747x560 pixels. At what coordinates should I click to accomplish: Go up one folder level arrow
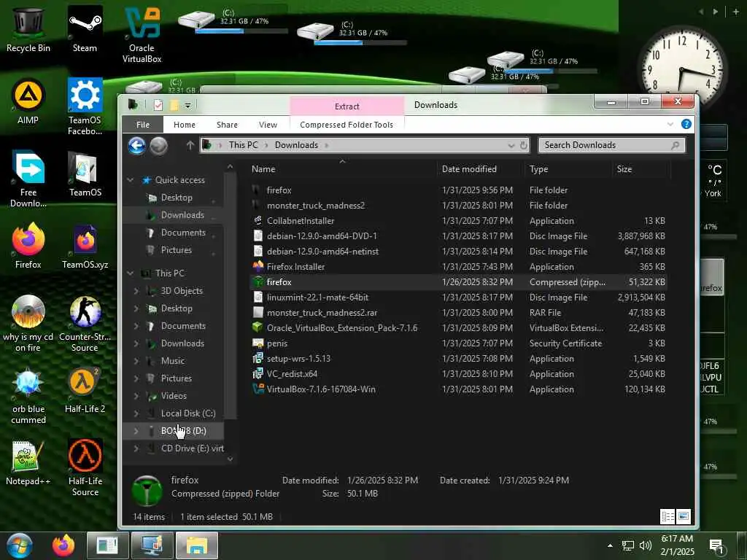click(190, 145)
